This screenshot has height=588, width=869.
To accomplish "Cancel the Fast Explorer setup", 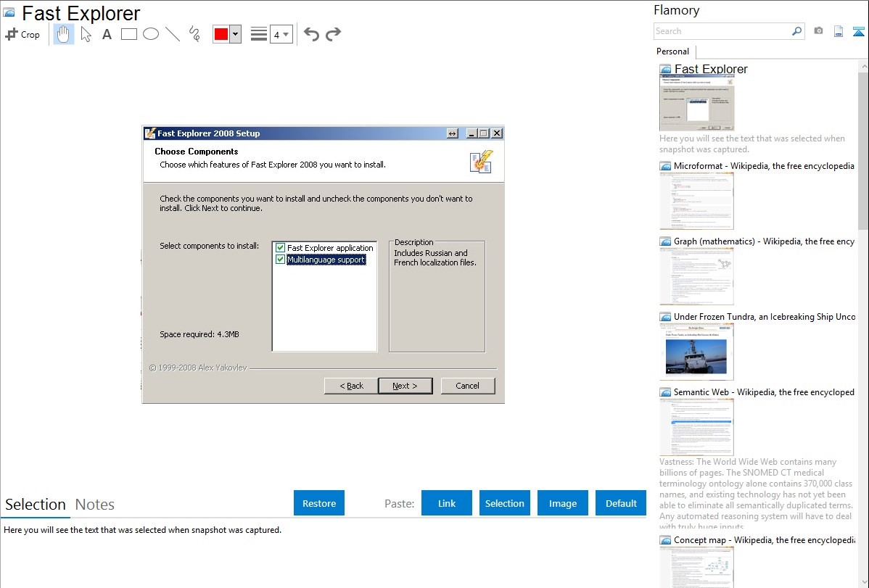I will point(468,386).
